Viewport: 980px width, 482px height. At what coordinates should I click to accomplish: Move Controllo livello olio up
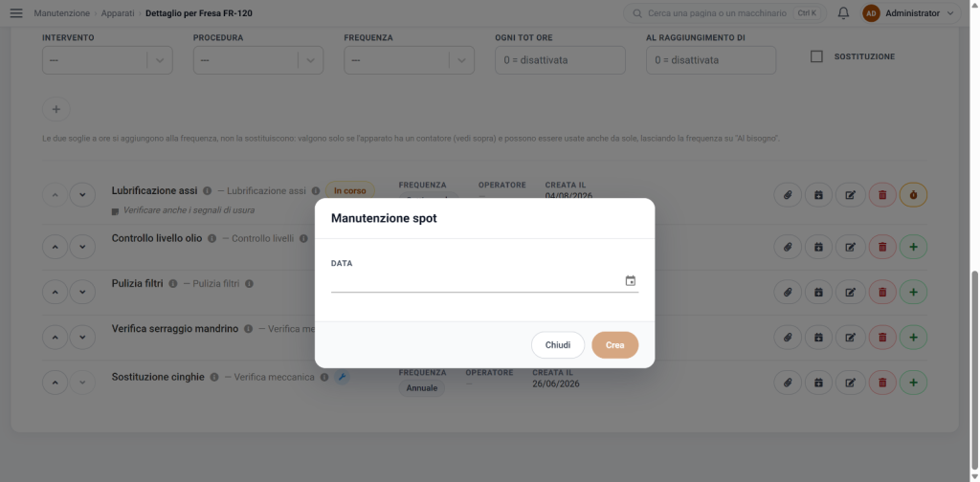[55, 247]
